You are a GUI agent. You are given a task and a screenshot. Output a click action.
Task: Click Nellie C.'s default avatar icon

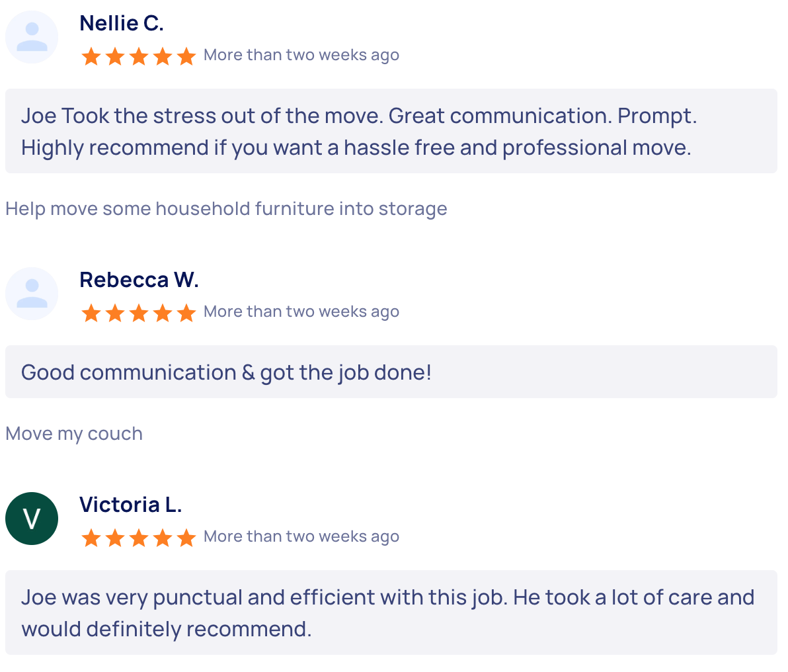[x=32, y=37]
